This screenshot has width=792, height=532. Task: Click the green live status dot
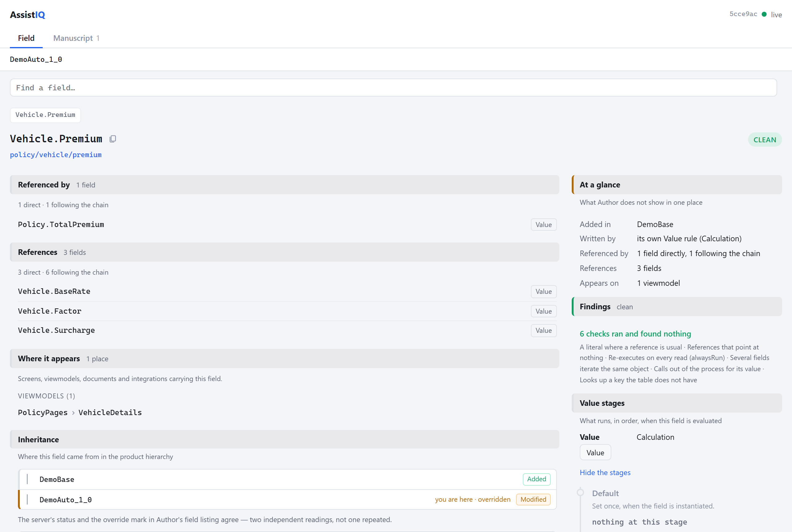764,14
